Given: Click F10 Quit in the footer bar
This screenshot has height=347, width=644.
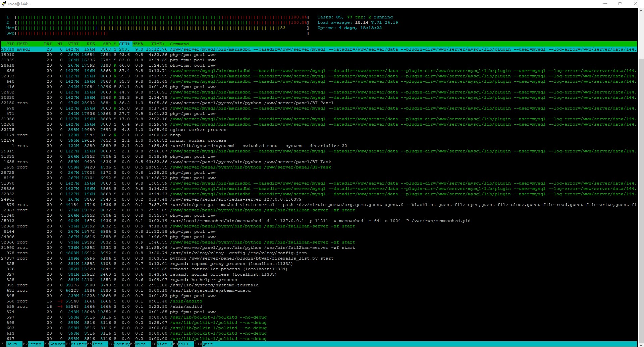Looking at the screenshot, I should click(x=204, y=344).
